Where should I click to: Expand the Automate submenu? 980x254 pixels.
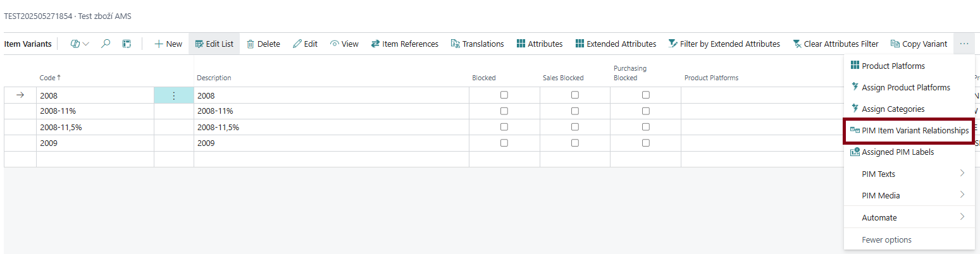909,217
